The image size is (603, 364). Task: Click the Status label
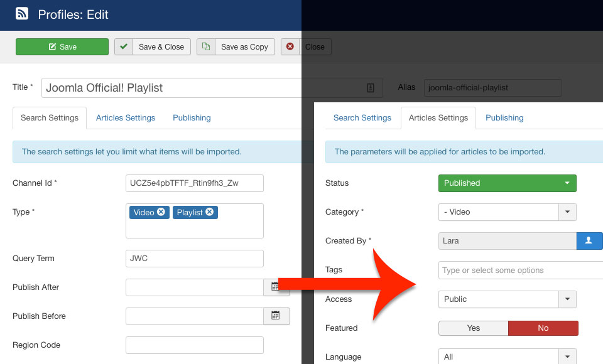pos(337,183)
